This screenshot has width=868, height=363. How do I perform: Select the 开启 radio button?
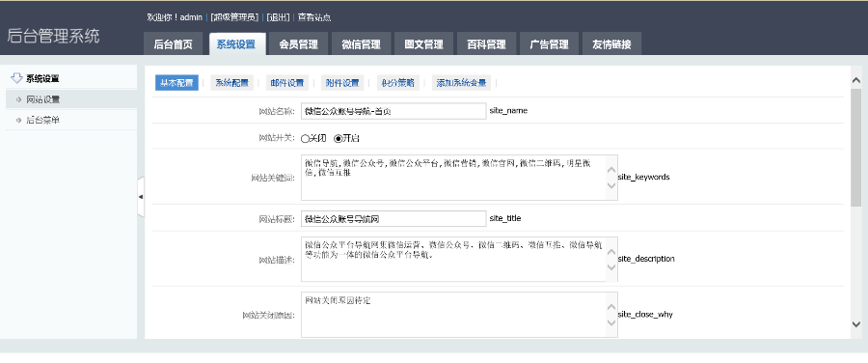[x=339, y=139]
